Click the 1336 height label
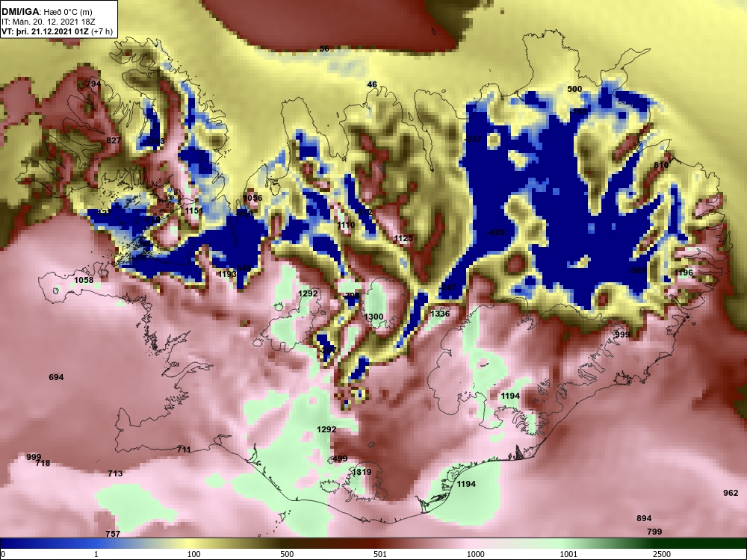This screenshot has height=560, width=747. [440, 314]
